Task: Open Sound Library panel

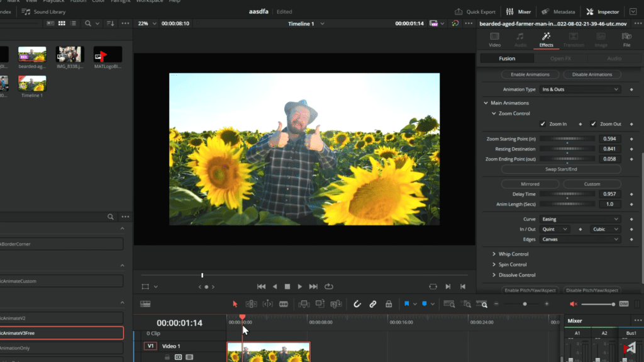Action: coord(43,11)
